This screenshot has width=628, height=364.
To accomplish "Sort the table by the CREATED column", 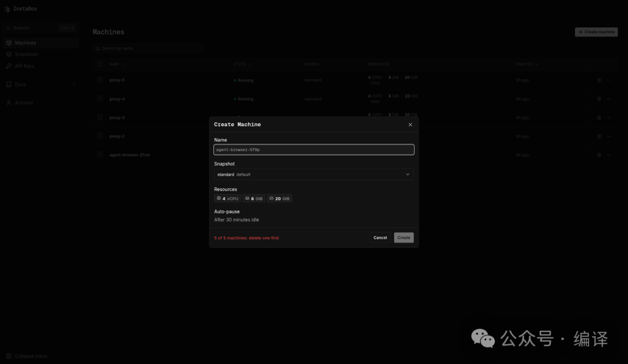I will [527, 64].
